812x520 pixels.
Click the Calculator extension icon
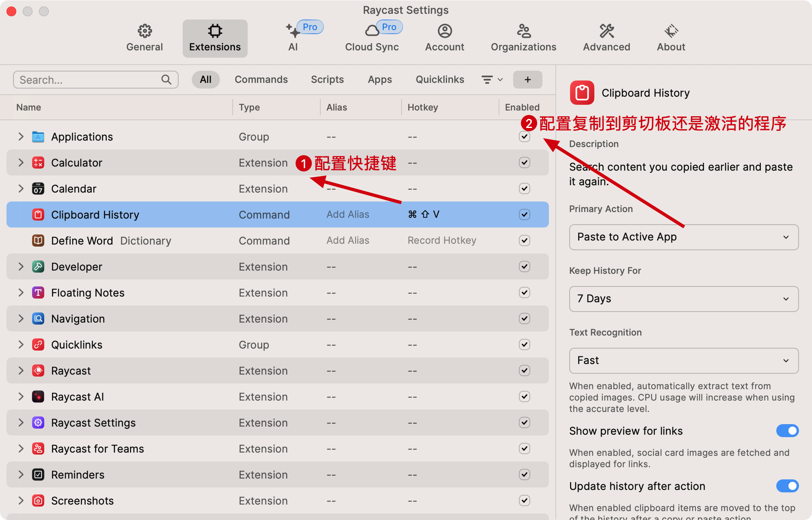tap(38, 163)
